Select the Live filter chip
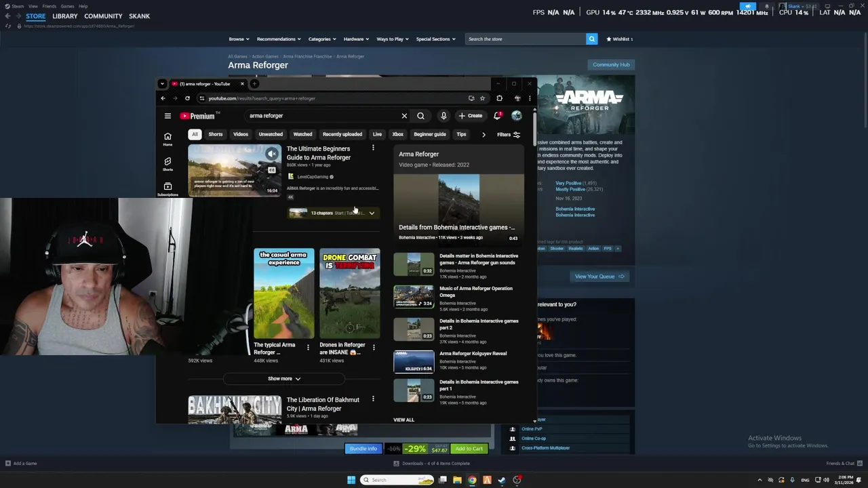 [377, 134]
